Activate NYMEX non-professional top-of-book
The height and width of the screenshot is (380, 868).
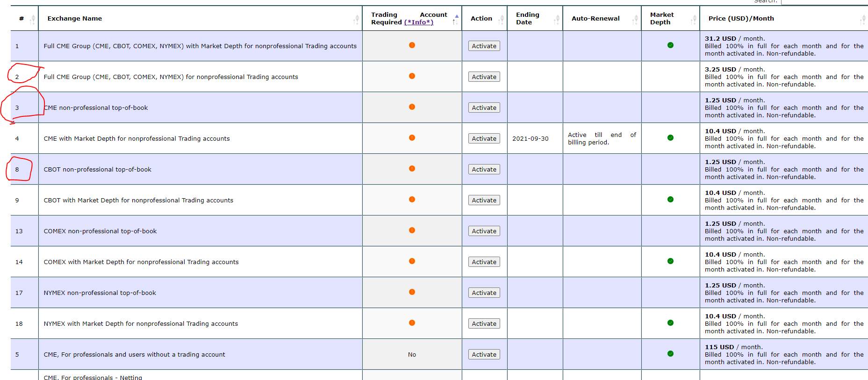coord(484,293)
